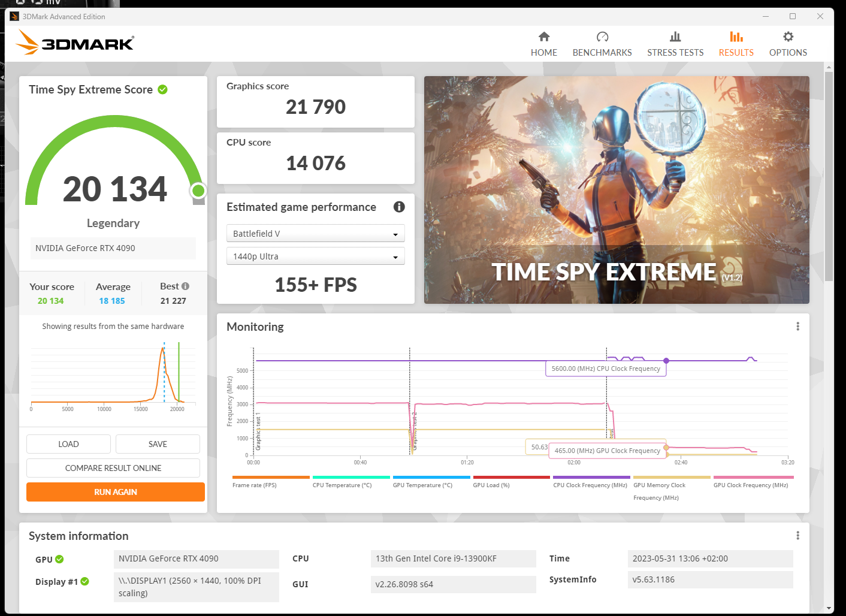Viewport: 846px width, 616px height.
Task: Click the orange GPU clock graph point
Action: (x=666, y=448)
